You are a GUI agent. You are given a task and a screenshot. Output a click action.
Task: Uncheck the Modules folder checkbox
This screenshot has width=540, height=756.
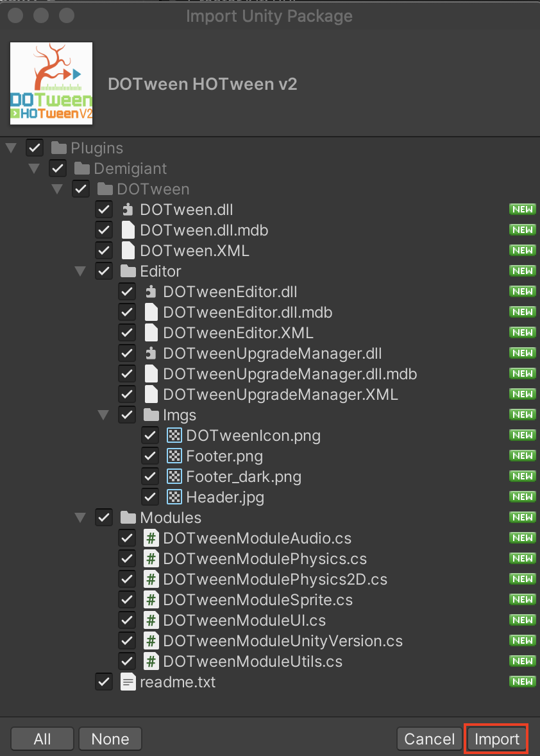coord(104,518)
